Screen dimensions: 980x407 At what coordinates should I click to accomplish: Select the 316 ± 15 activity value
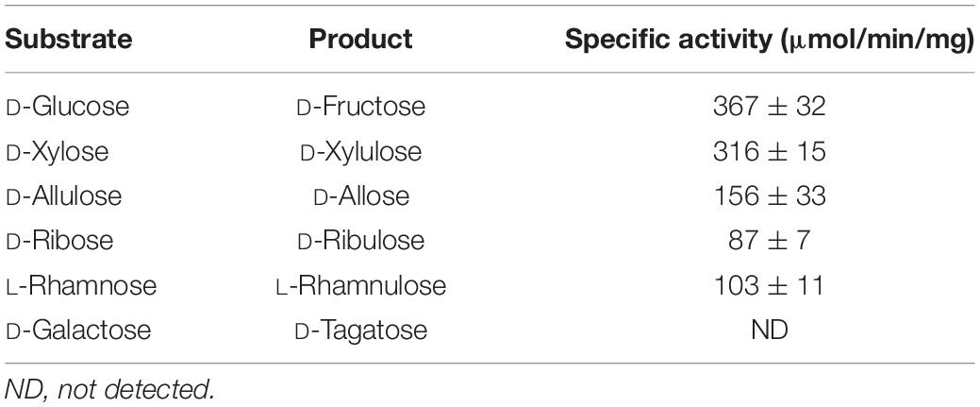[770, 151]
